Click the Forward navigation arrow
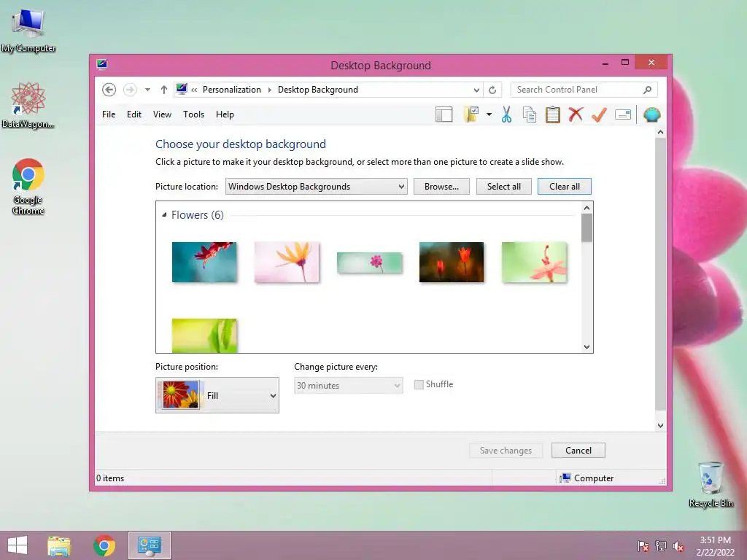The image size is (747, 560). coord(130,90)
